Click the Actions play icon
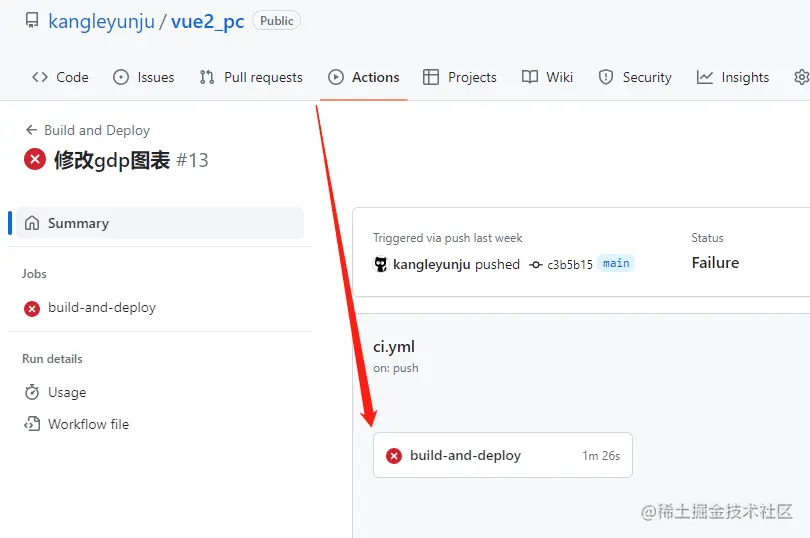The height and width of the screenshot is (538, 810). [336, 77]
